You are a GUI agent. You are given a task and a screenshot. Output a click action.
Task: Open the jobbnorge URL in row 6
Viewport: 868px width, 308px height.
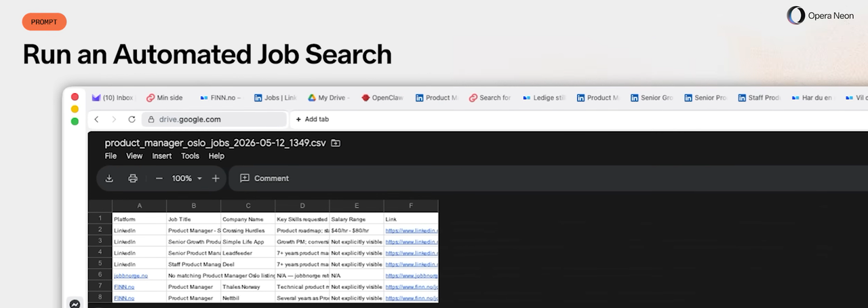[x=412, y=275]
